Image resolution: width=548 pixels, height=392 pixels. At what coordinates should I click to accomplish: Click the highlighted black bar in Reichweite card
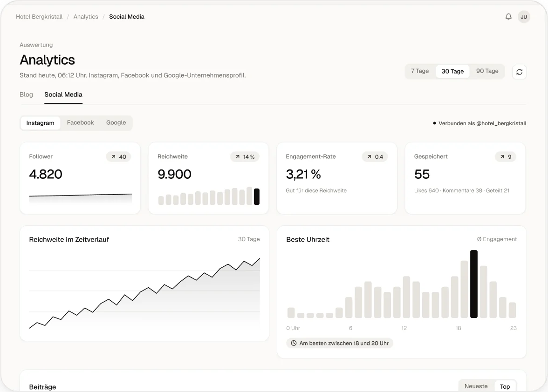256,196
